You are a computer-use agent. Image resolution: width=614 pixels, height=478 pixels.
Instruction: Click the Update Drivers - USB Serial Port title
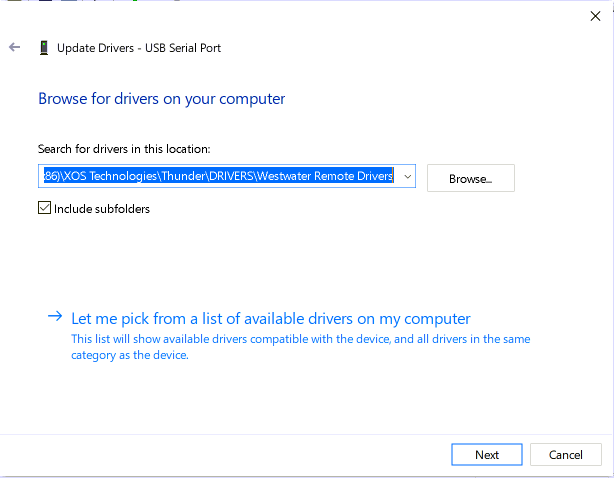pos(140,48)
